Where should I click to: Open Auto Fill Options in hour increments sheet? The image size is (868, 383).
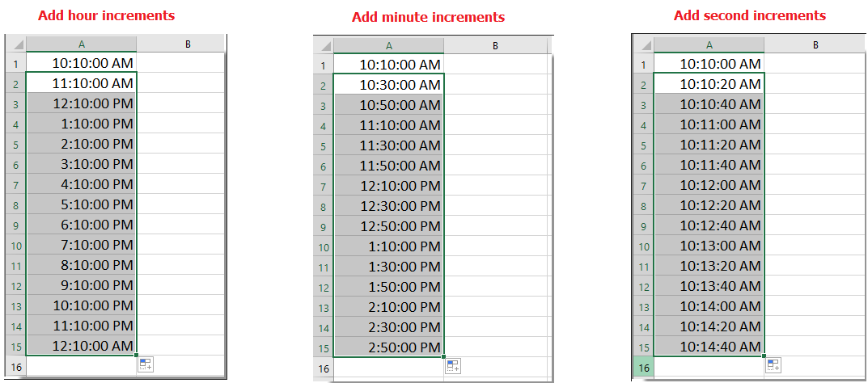[146, 364]
